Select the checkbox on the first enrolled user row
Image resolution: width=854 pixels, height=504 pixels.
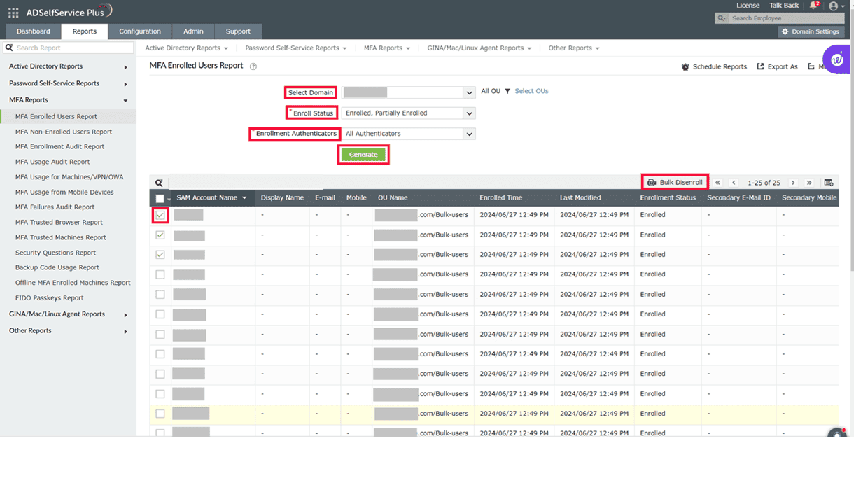tap(160, 215)
